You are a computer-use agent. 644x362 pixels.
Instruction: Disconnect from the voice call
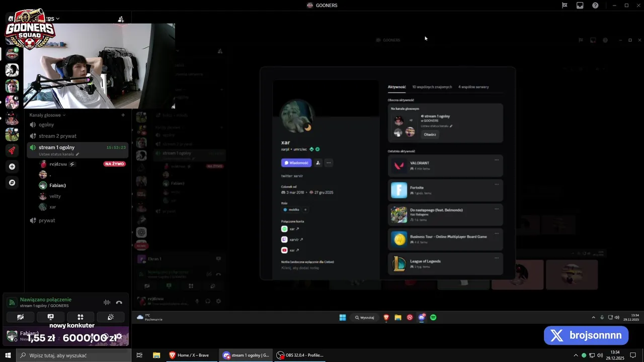[119, 302]
